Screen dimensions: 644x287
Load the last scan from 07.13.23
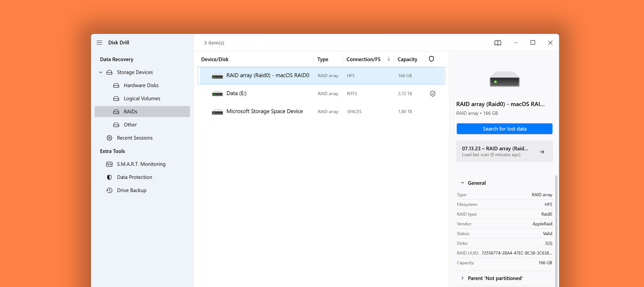point(504,151)
